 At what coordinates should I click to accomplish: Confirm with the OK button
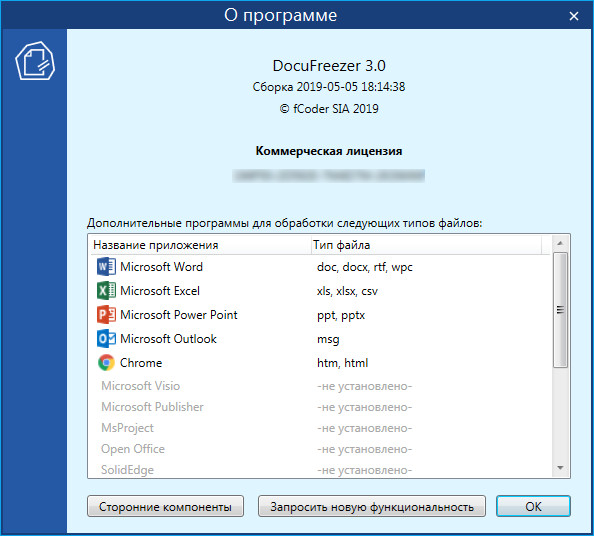pos(533,506)
